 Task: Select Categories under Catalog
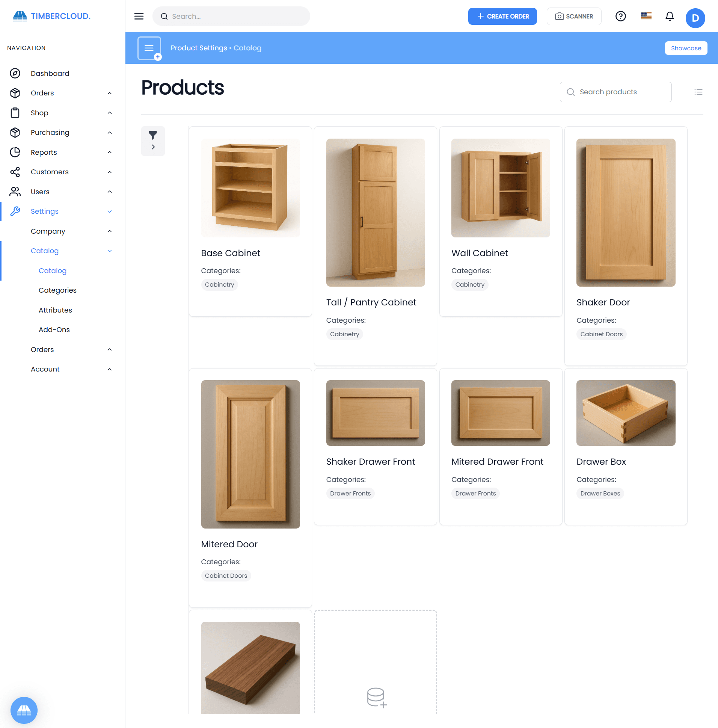57,290
